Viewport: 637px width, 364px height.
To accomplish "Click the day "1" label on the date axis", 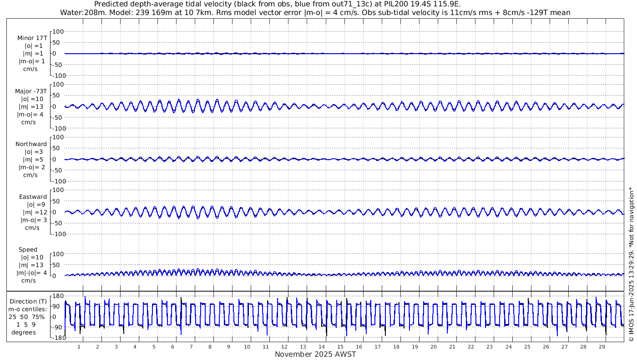I will [x=79, y=347].
